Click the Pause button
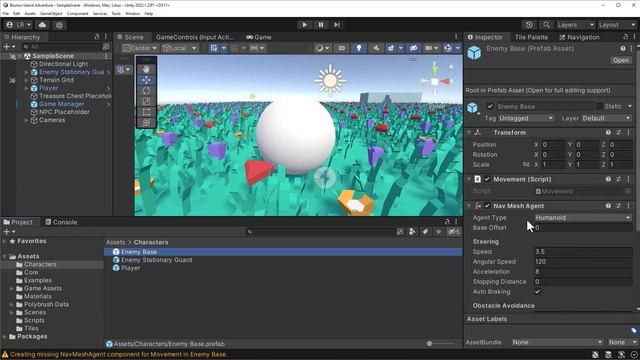The image size is (640, 360). pyautogui.click(x=321, y=25)
